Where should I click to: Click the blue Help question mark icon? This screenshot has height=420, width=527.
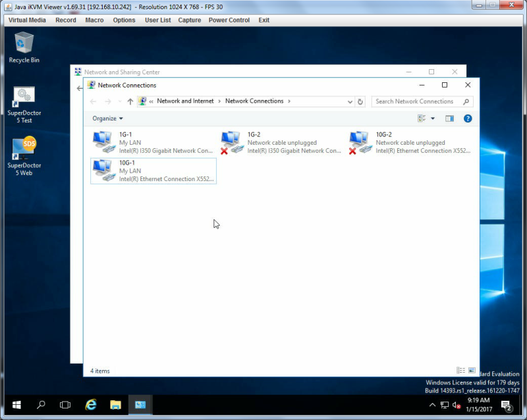click(468, 118)
